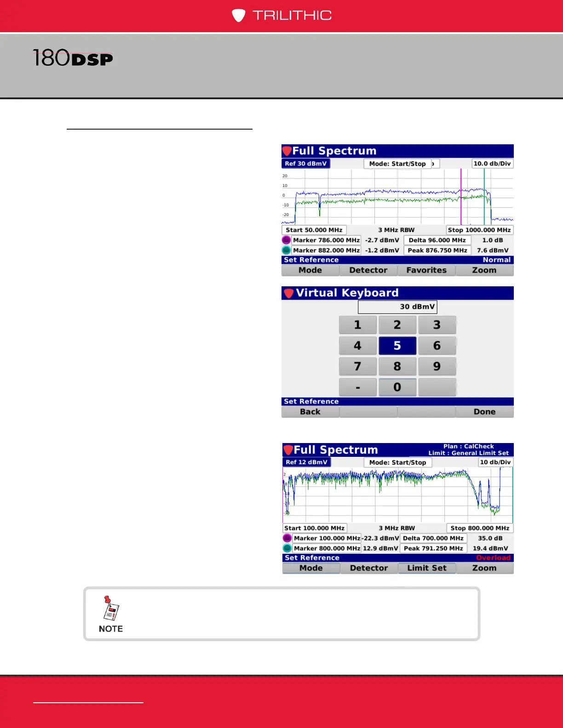Click the Stop 1000.000 MHz field
Viewport: 563px width, 728px height.
479,230
